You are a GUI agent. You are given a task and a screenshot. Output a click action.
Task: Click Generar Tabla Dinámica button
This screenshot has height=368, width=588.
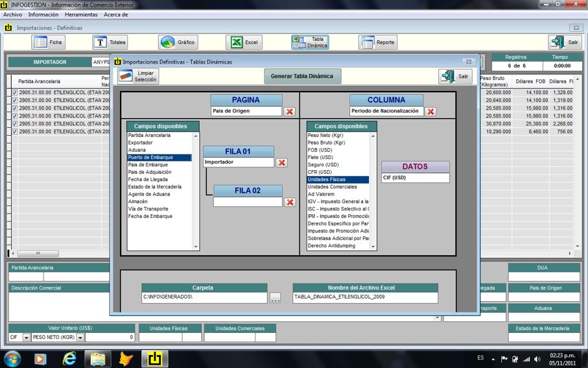click(x=302, y=76)
